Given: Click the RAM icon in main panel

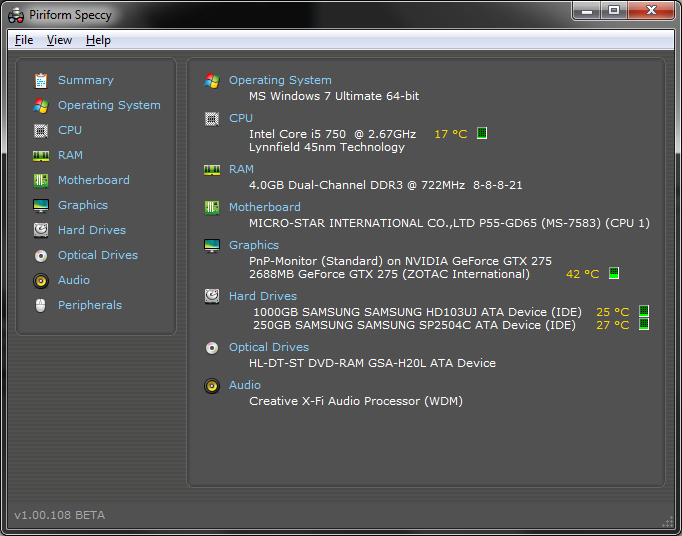Looking at the screenshot, I should [x=212, y=170].
